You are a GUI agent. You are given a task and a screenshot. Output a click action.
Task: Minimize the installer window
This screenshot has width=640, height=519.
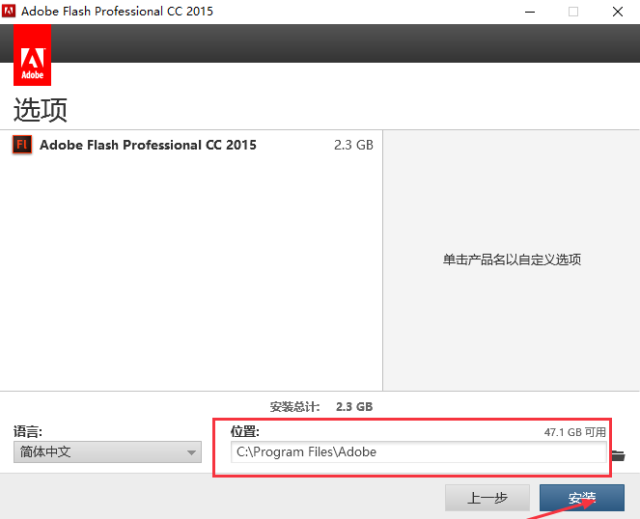527,12
